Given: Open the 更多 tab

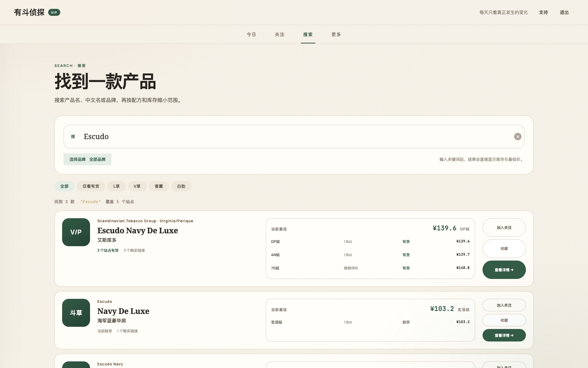Looking at the screenshot, I should [x=336, y=35].
